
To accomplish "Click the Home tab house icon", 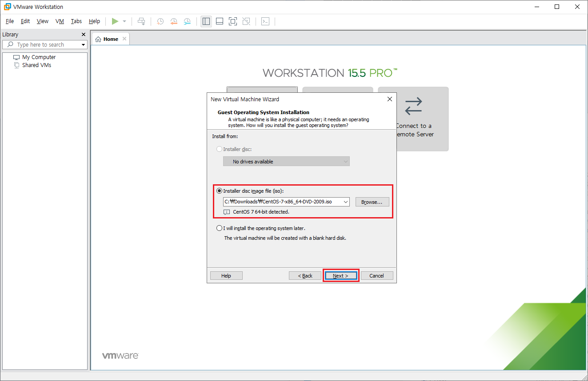I will coord(98,39).
